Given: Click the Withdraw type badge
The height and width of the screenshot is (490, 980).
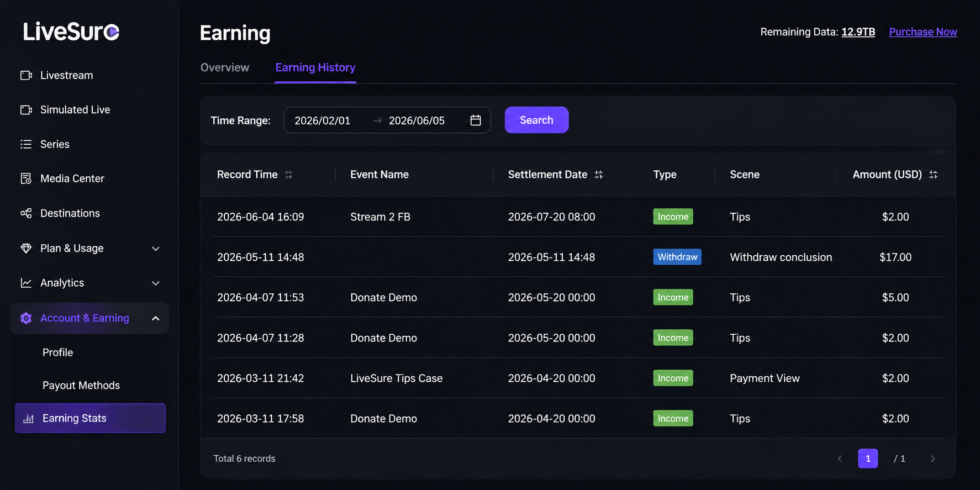Looking at the screenshot, I should pos(677,257).
